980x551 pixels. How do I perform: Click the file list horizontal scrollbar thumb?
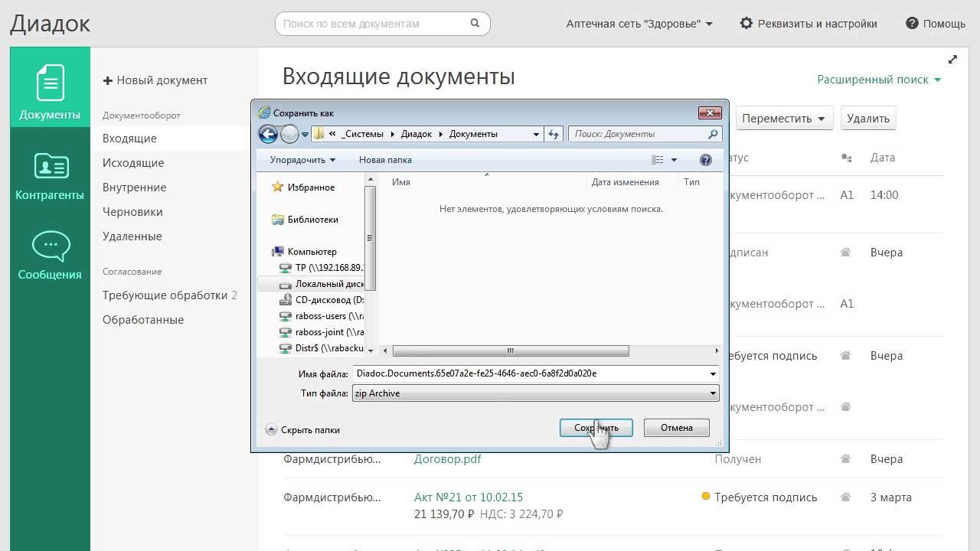coord(511,351)
